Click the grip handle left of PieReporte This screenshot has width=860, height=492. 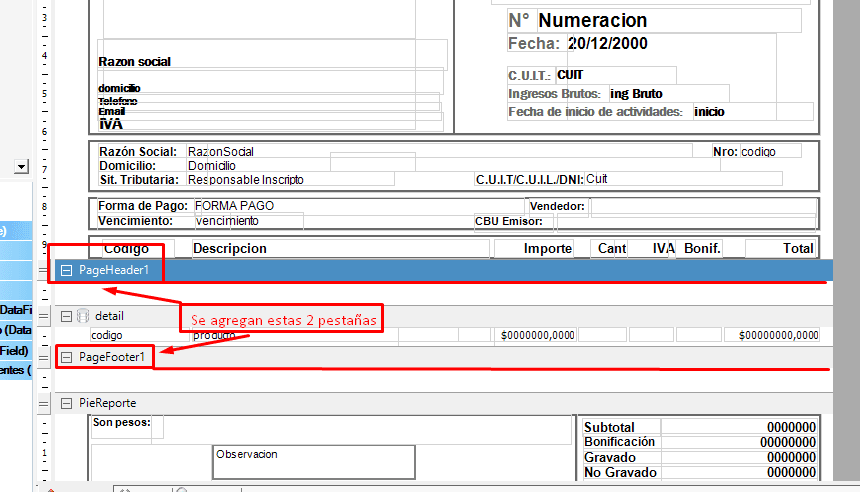click(x=42, y=403)
